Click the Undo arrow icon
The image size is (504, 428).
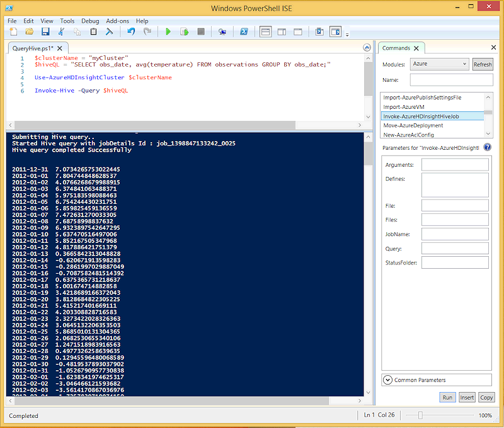[131, 31]
